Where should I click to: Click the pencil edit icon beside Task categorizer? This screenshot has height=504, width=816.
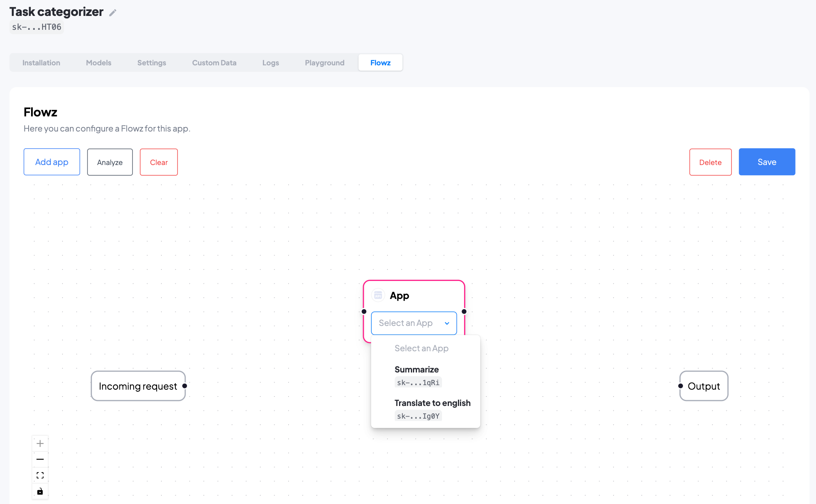113,13
